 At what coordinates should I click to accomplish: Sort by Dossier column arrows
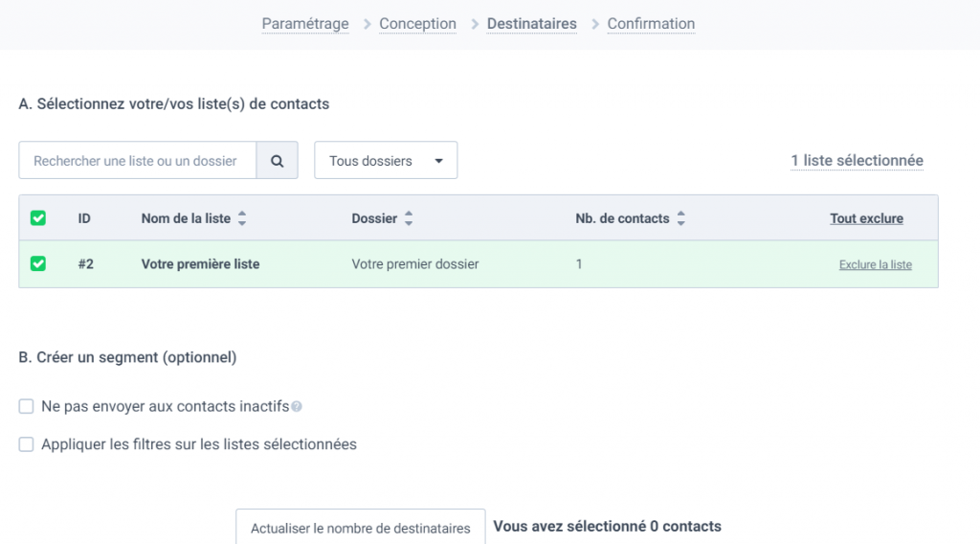pos(409,218)
